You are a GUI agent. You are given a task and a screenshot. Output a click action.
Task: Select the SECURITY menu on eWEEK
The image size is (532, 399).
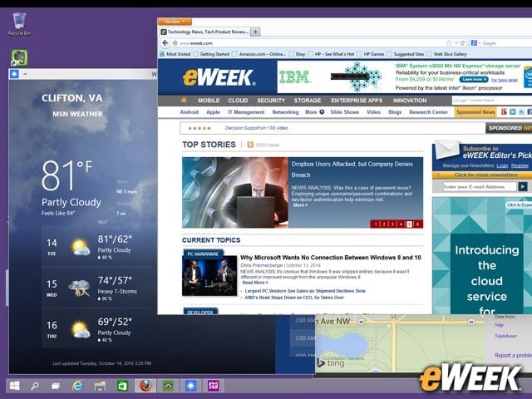pyautogui.click(x=271, y=101)
